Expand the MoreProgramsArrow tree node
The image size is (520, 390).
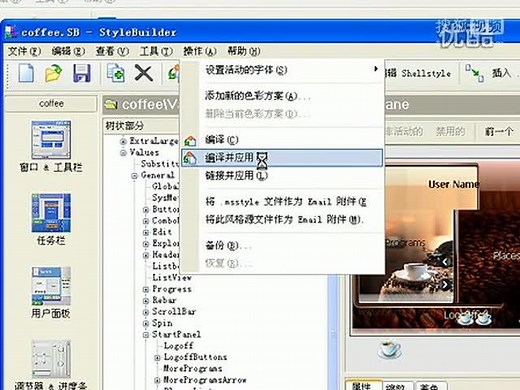tap(157, 380)
